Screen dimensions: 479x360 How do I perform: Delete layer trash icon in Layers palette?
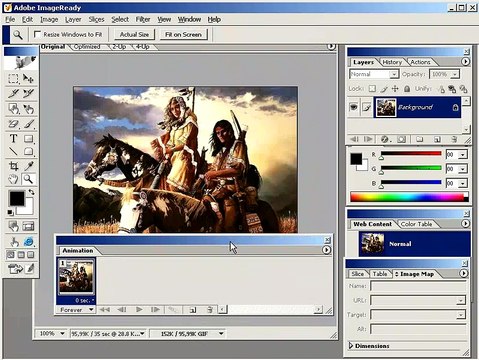[454, 139]
